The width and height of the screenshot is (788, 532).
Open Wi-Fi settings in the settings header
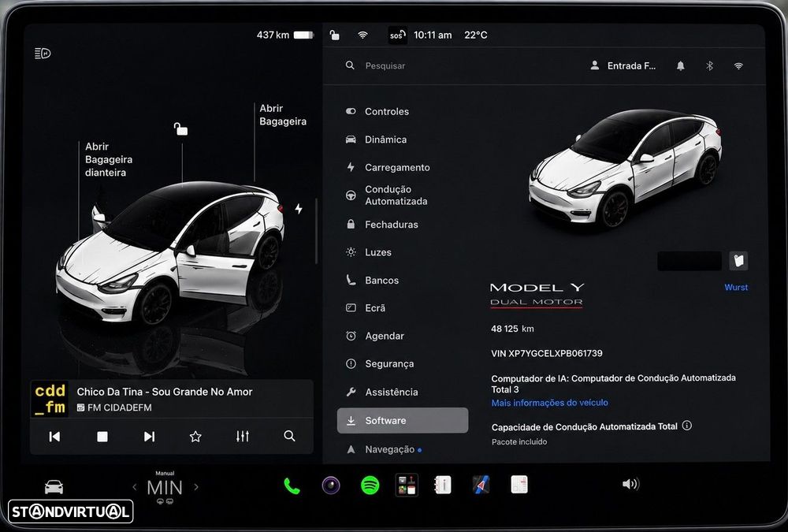(738, 66)
